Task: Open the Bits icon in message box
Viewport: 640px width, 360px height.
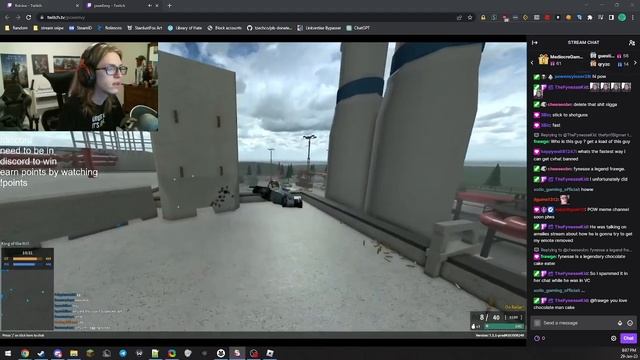Action: pyautogui.click(x=620, y=323)
